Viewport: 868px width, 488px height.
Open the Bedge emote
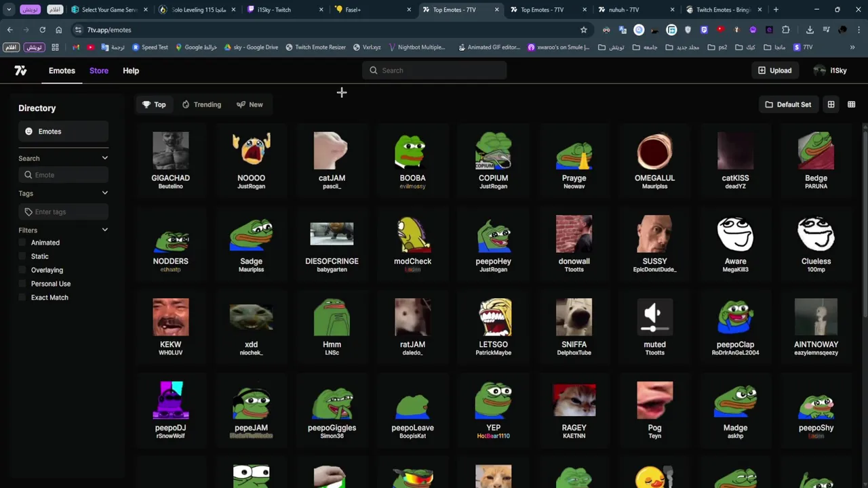pyautogui.click(x=816, y=161)
